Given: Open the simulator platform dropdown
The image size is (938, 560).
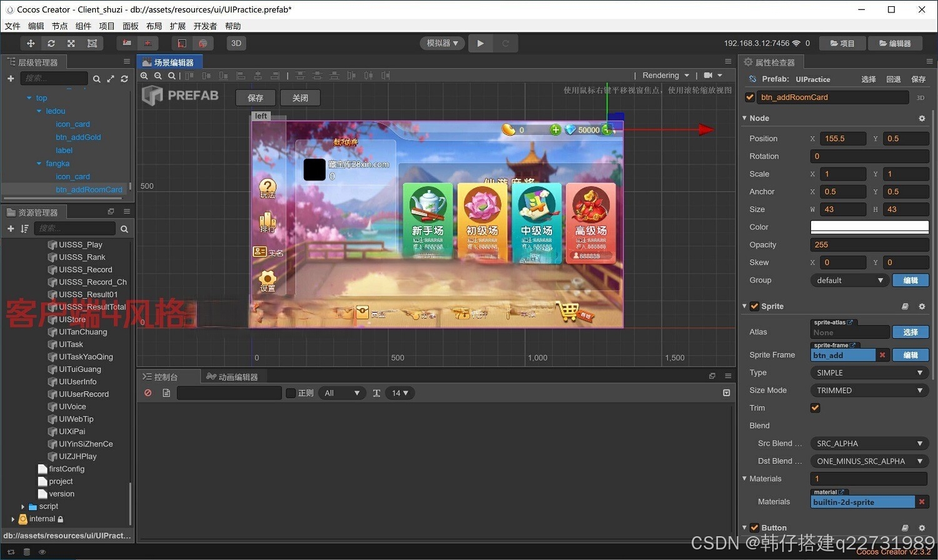Looking at the screenshot, I should tap(442, 43).
